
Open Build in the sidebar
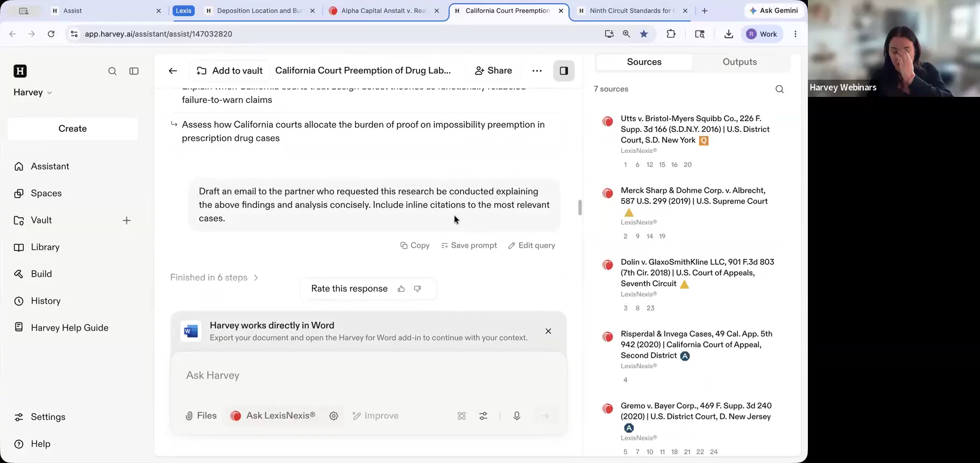click(41, 274)
